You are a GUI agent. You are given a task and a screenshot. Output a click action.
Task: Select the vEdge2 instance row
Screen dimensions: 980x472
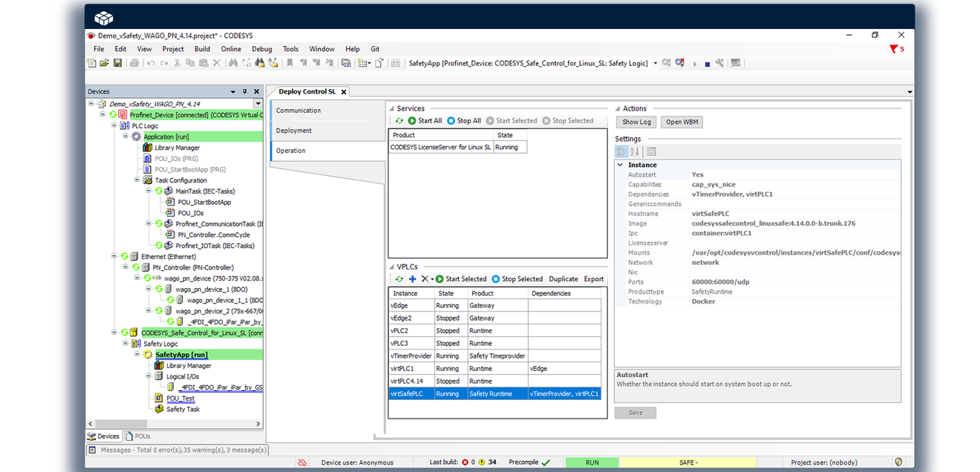pyautogui.click(x=494, y=318)
